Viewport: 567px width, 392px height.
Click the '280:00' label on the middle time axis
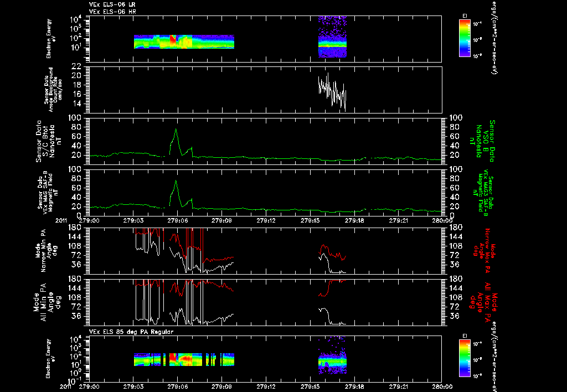coord(442,220)
